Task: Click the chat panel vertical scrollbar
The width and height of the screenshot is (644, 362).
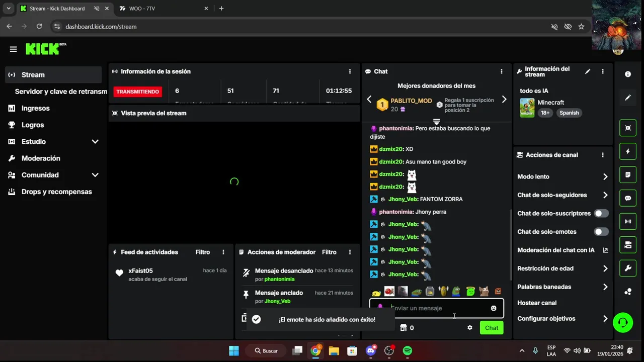Action: click(511, 244)
